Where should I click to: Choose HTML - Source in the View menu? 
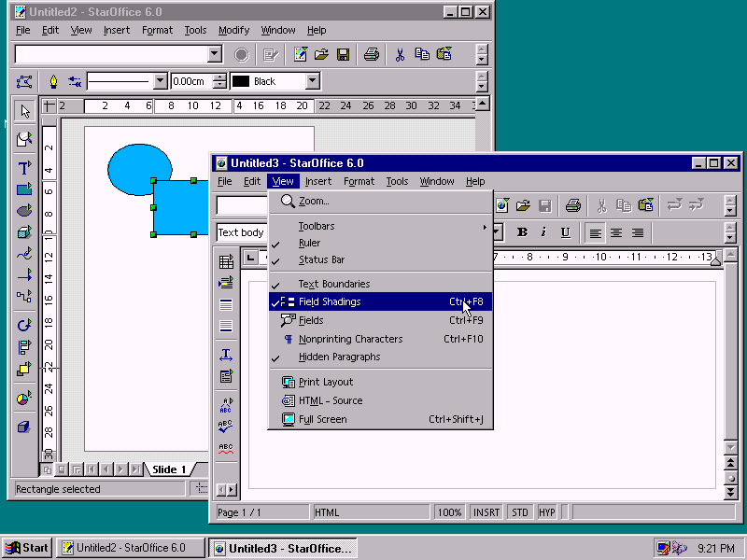point(380,401)
